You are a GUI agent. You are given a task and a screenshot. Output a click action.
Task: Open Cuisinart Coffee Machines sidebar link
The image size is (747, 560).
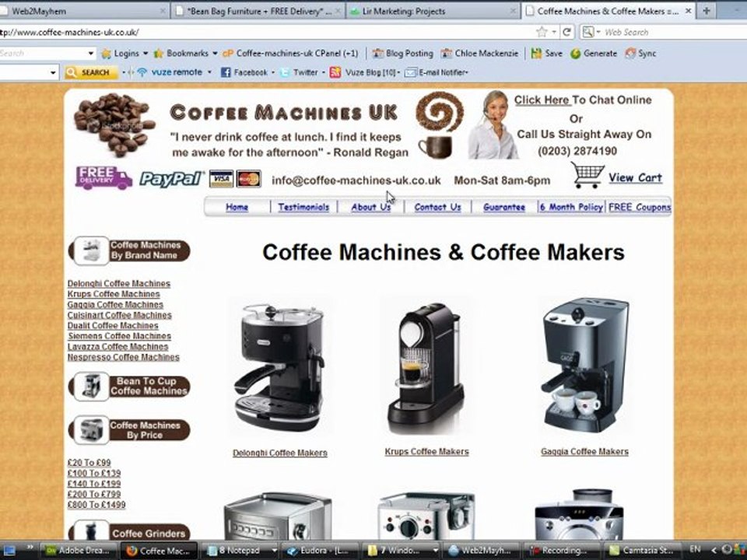119,315
